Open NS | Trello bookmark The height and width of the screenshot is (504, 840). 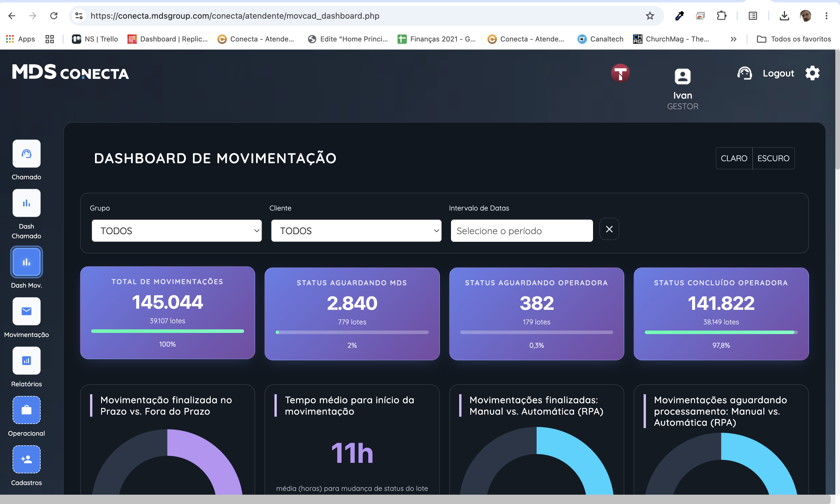click(95, 39)
